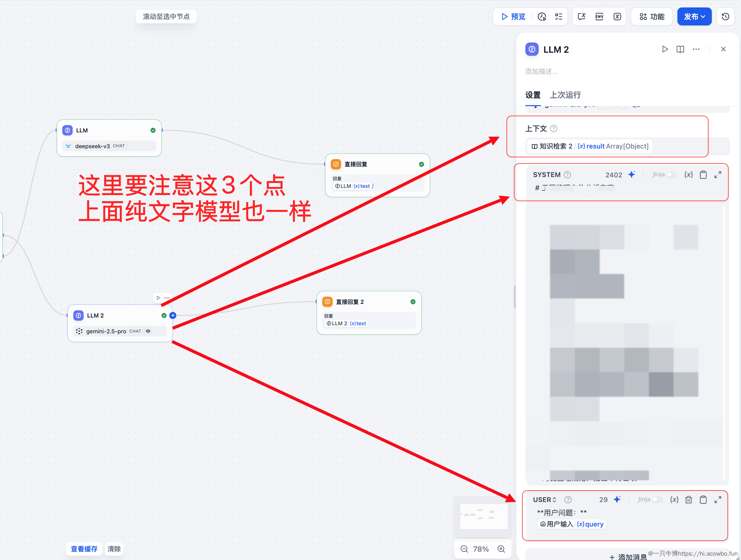Open the USER role selector dropdown

point(544,500)
